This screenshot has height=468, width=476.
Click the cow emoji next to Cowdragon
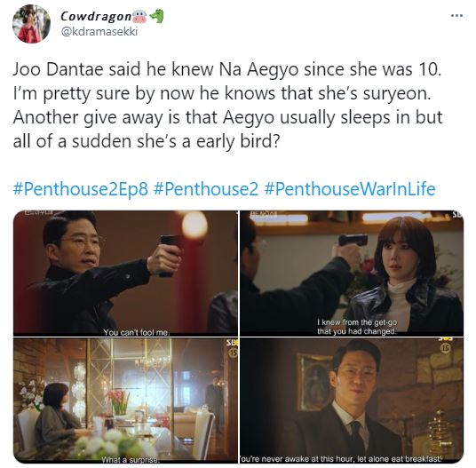pos(139,17)
